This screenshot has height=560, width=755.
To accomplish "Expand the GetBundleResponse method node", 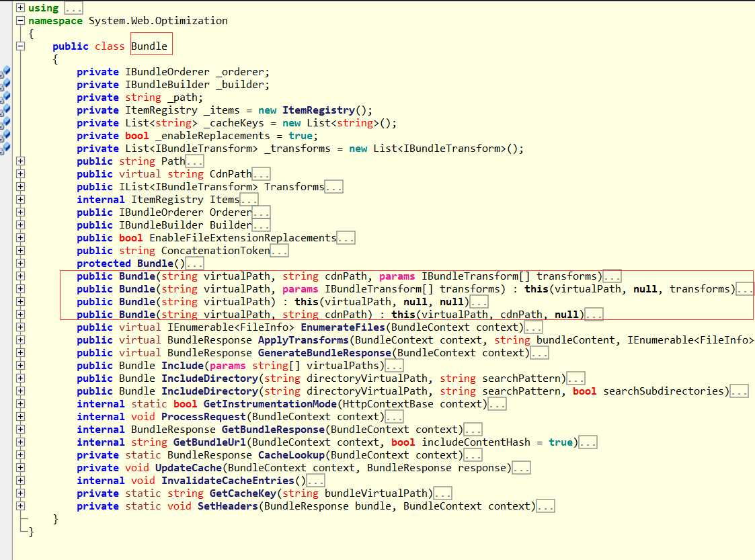I will 20,430.
